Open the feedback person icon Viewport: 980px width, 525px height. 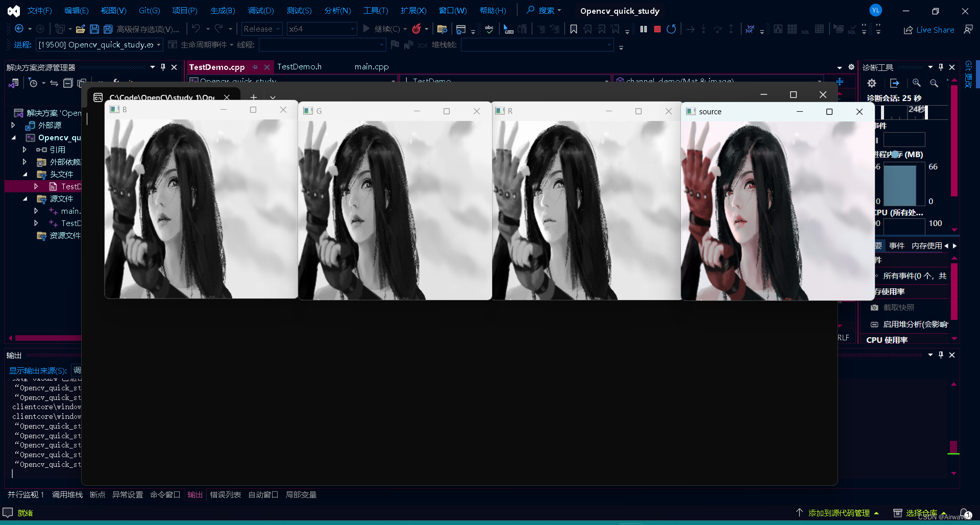click(968, 30)
